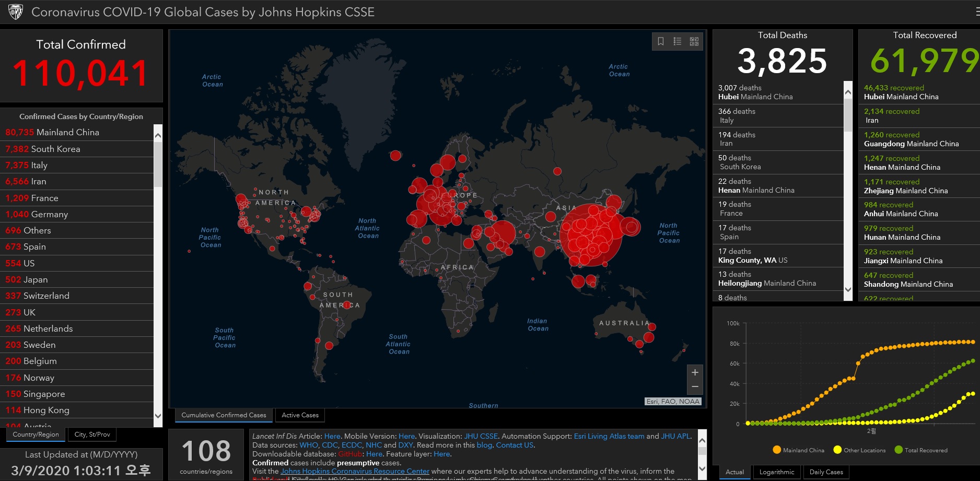Open the hamburger menu at top right
Screen dimensions: 980x481
point(977,11)
